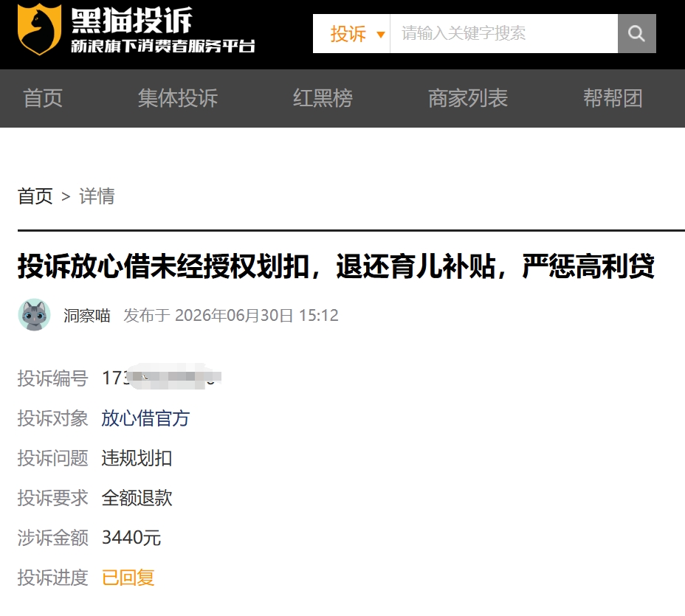Click the 3440元 amount value
The width and height of the screenshot is (685, 616).
pyautogui.click(x=131, y=537)
